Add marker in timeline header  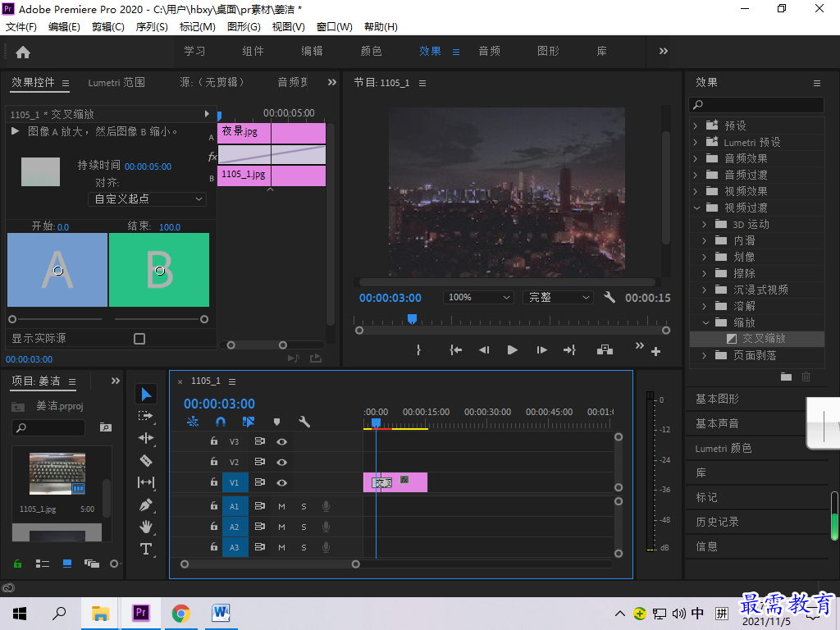pyautogui.click(x=276, y=422)
